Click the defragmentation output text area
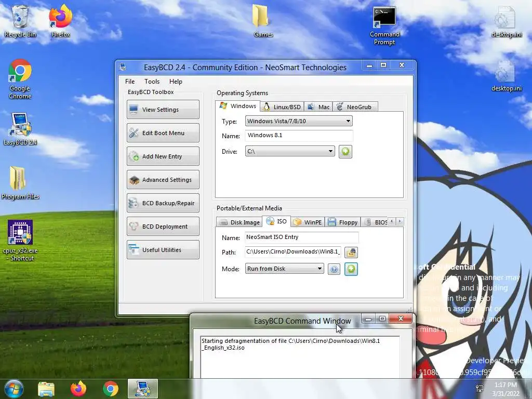The height and width of the screenshot is (399, 532). [x=300, y=357]
